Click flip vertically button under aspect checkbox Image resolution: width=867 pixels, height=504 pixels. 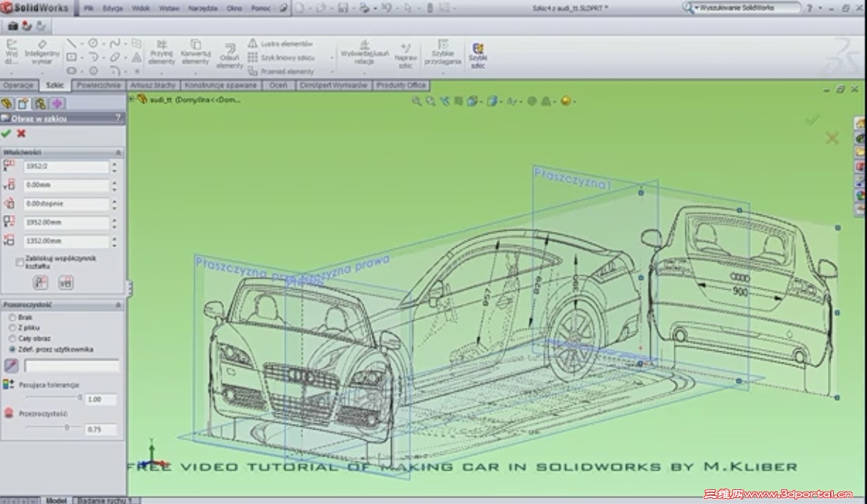click(x=66, y=282)
